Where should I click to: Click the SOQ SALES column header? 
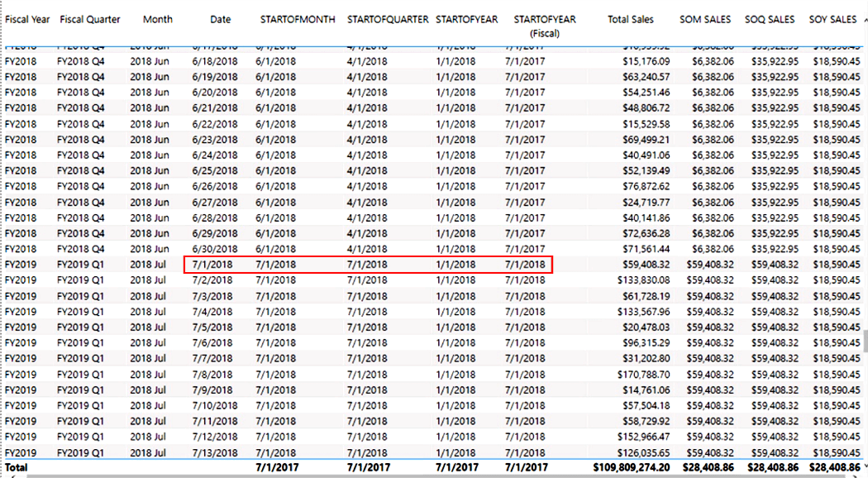[770, 19]
